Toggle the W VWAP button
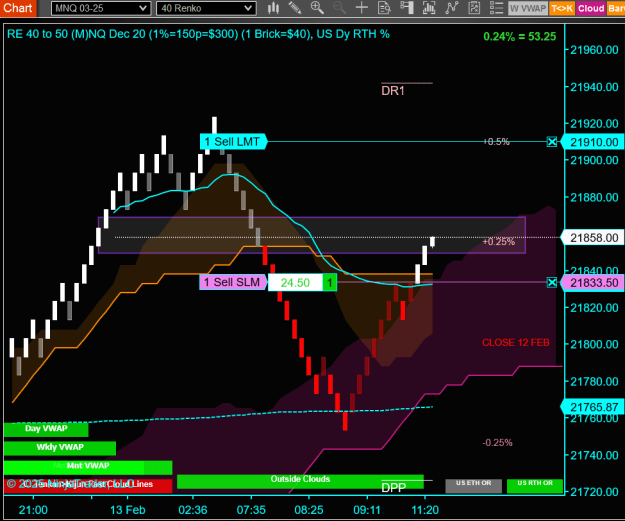Image resolution: width=625 pixels, height=521 pixels. pyautogui.click(x=528, y=8)
